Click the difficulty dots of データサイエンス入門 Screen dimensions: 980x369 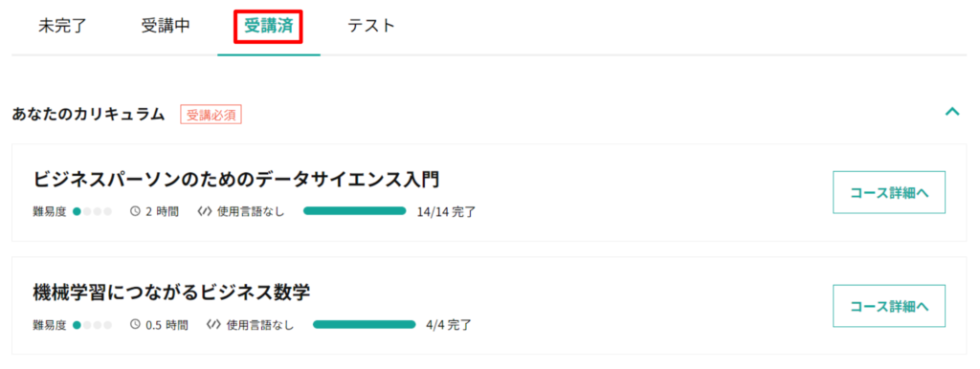click(x=92, y=211)
